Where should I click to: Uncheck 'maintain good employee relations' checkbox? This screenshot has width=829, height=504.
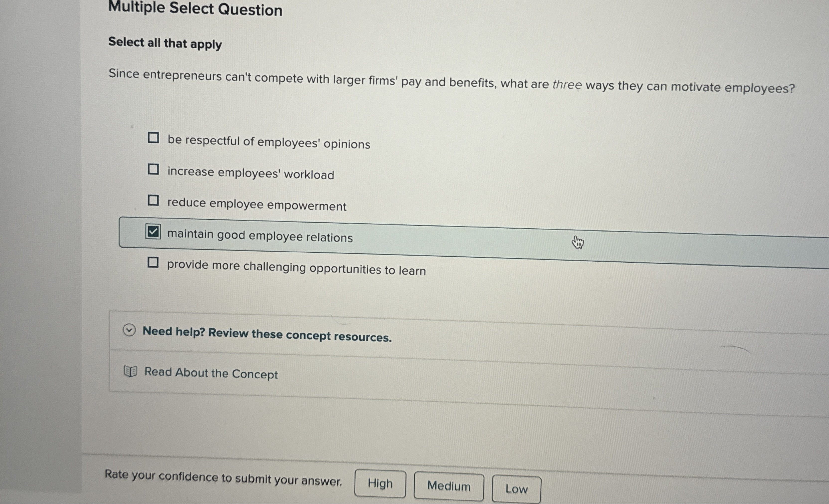pyautogui.click(x=153, y=231)
